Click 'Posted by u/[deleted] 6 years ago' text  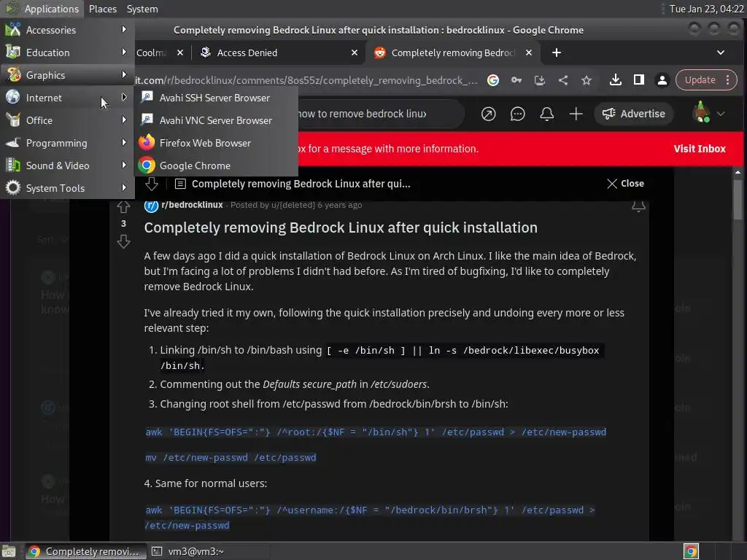coord(296,205)
